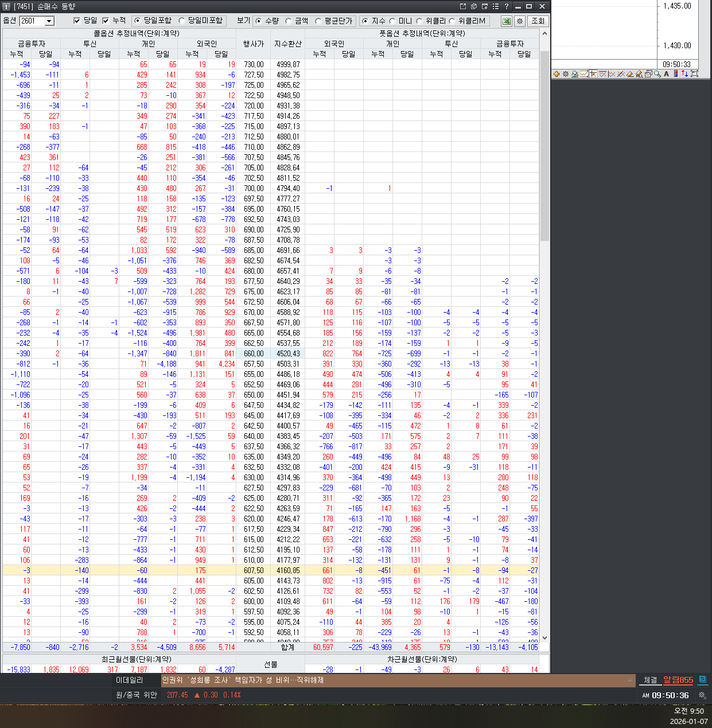Switch to the 체결 tab at bottom right
712x728 pixels.
[650, 680]
